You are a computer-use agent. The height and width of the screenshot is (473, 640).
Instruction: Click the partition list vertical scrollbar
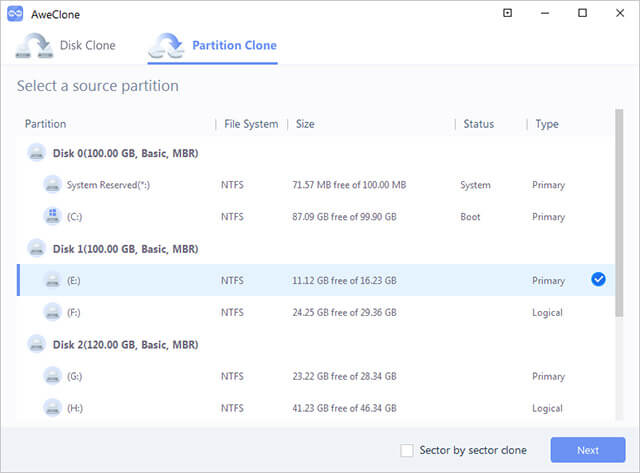click(619, 213)
